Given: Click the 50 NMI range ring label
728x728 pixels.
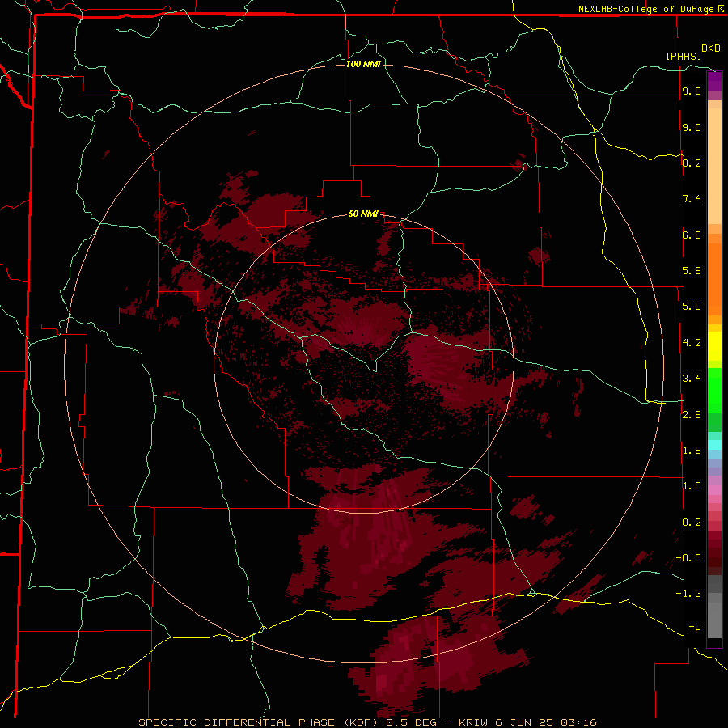Looking at the screenshot, I should 363,214.
